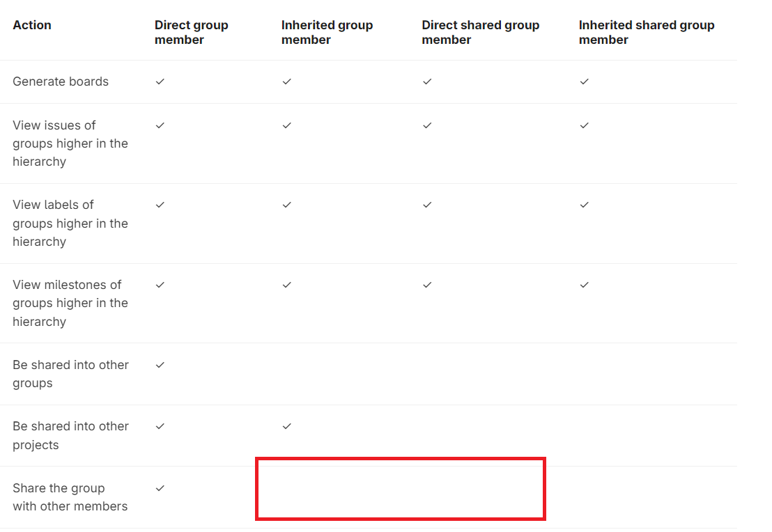Click View labels checkmark under Inherited group member
The width and height of the screenshot is (772, 532).
tap(286, 205)
